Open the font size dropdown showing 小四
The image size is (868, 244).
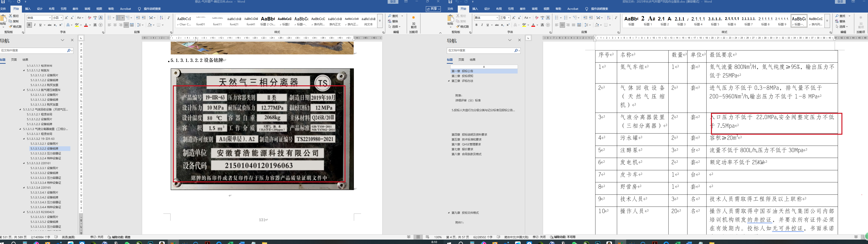[x=61, y=18]
